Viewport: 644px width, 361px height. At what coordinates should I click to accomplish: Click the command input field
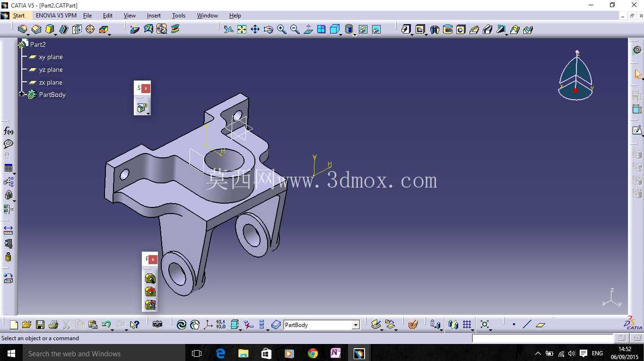tap(542, 338)
